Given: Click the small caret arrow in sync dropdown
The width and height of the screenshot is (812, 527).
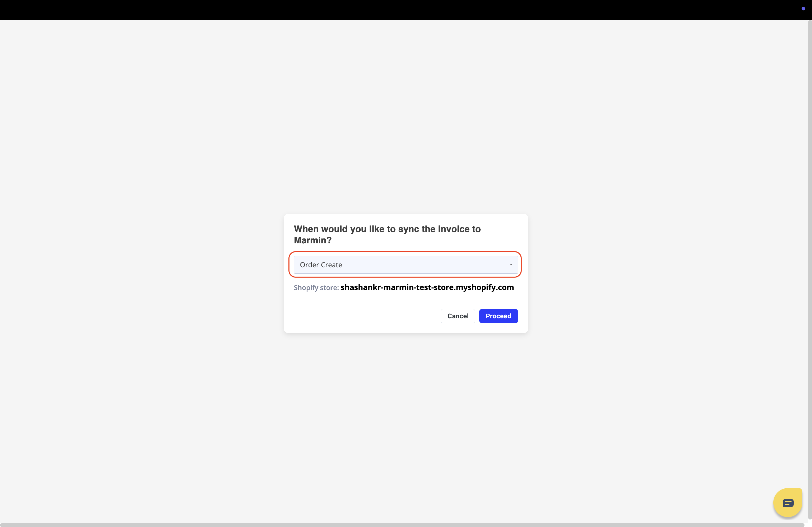Looking at the screenshot, I should point(511,265).
